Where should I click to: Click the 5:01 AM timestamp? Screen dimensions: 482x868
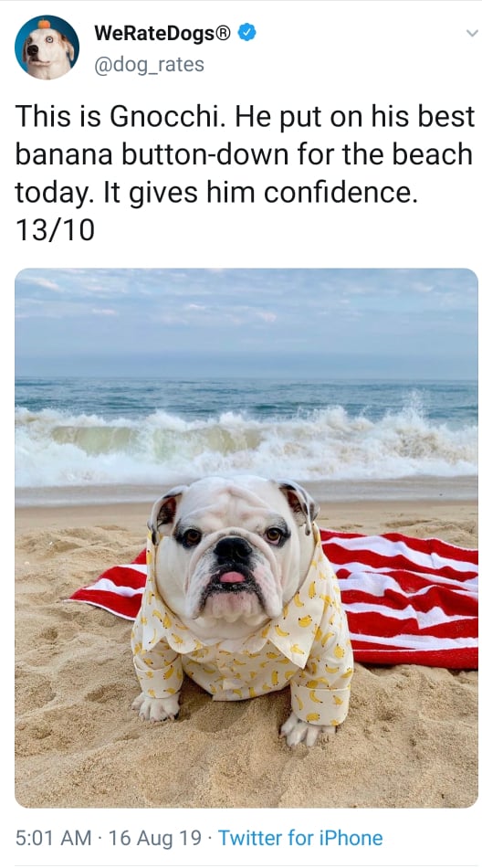(x=53, y=838)
